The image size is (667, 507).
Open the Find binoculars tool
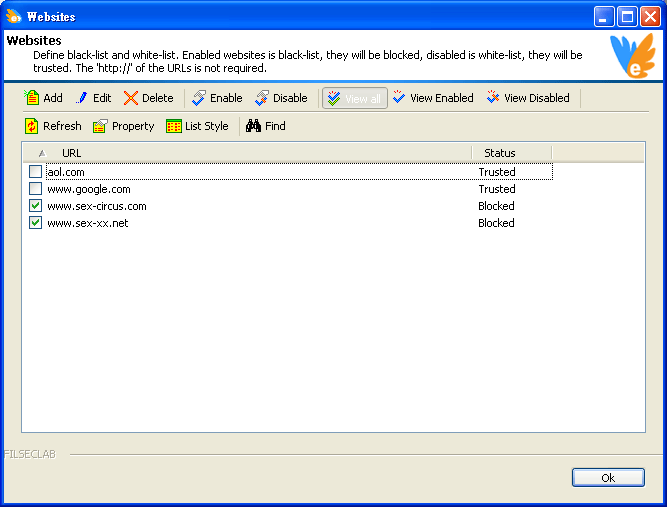[x=254, y=126]
